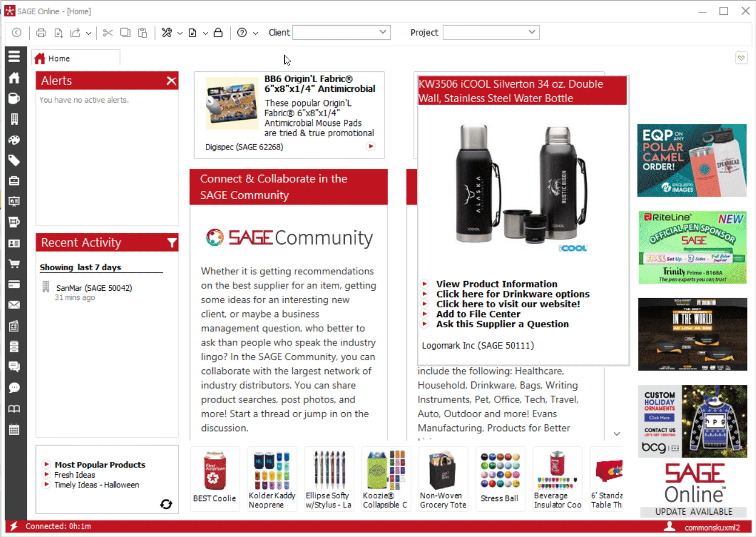Click the shopping cart icon in sidebar
756x537 pixels.
14,263
